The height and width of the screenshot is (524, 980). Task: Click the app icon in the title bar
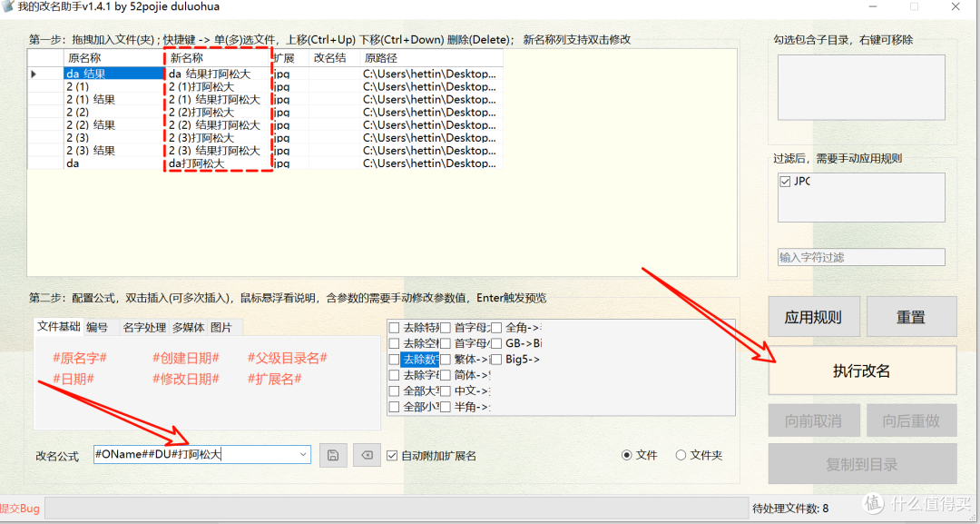(7, 7)
